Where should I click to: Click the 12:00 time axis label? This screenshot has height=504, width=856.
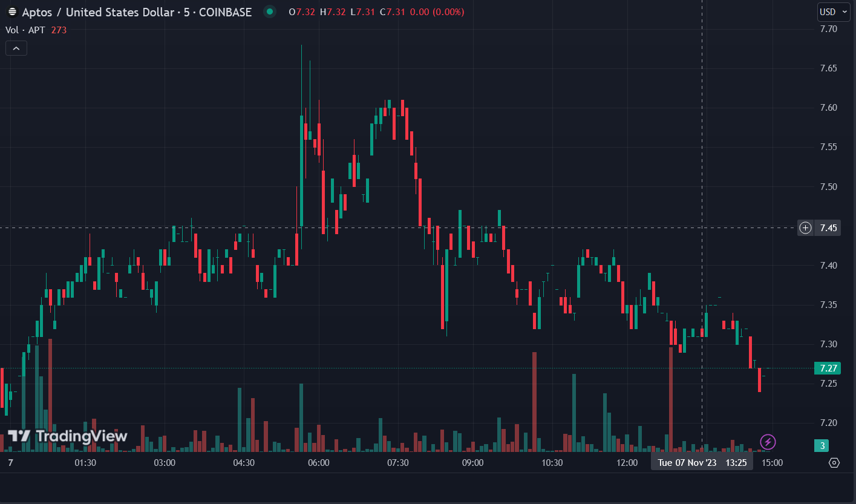[627, 463]
